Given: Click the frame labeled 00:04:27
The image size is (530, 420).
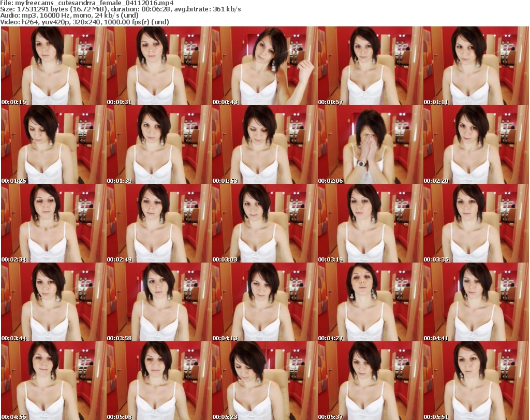Looking at the screenshot, I should [x=370, y=302].
